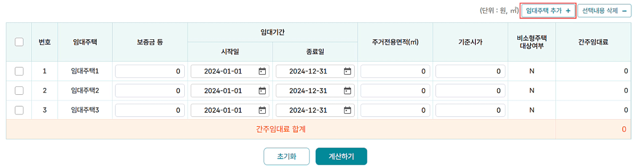
Task: Click the 계산하기 calculate button
Action: 341,156
